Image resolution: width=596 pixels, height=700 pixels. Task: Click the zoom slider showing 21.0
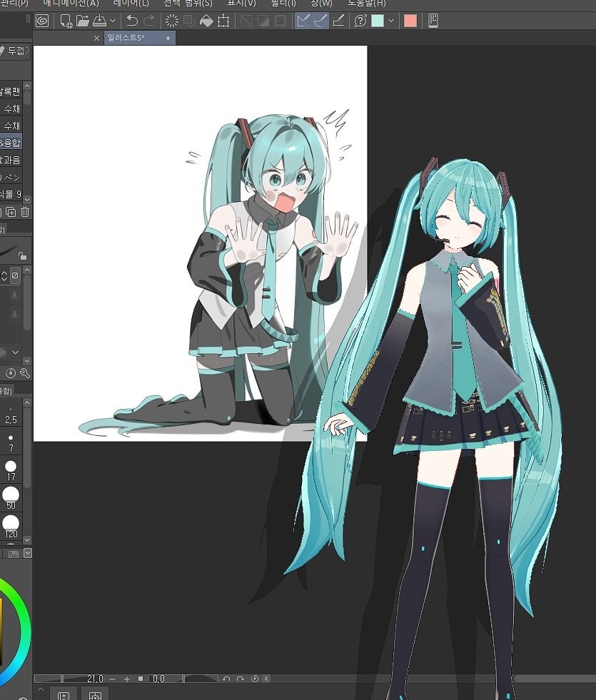pyautogui.click(x=70, y=679)
